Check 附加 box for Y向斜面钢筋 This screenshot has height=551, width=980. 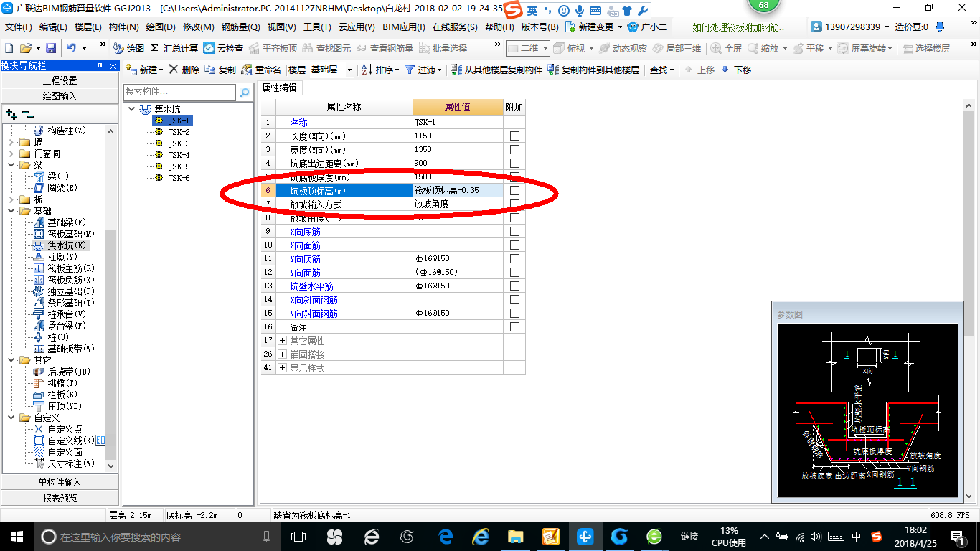(x=514, y=313)
